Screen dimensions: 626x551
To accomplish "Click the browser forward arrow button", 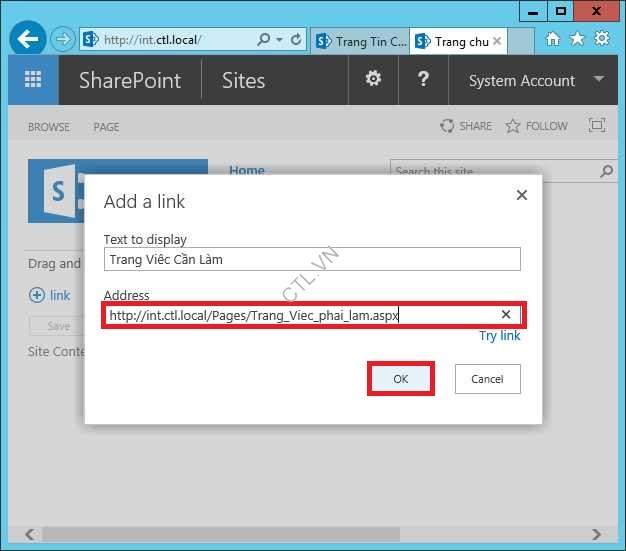I will coord(63,40).
